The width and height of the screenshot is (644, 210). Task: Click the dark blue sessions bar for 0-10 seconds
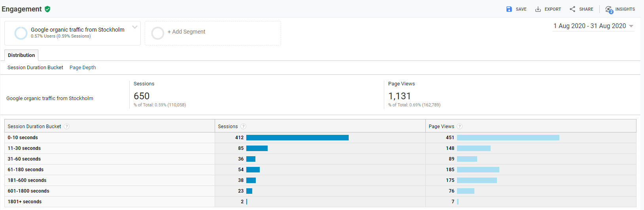point(297,138)
